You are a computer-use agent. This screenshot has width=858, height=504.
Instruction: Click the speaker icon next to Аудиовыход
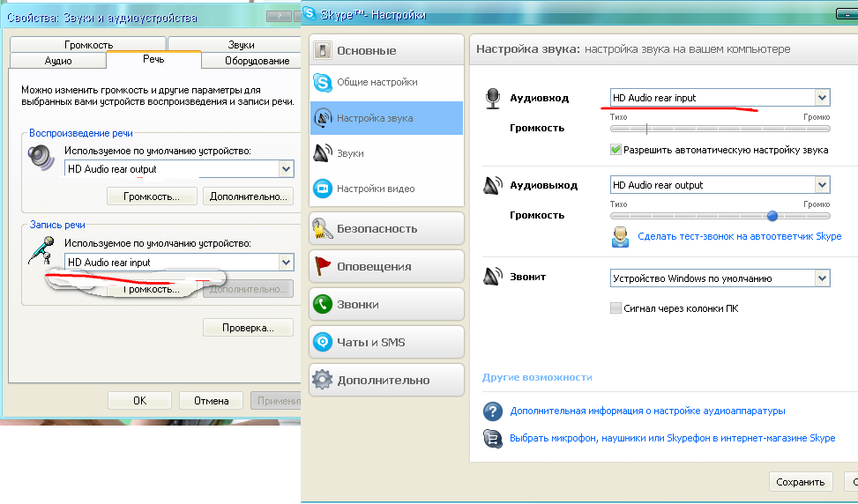[492, 186]
